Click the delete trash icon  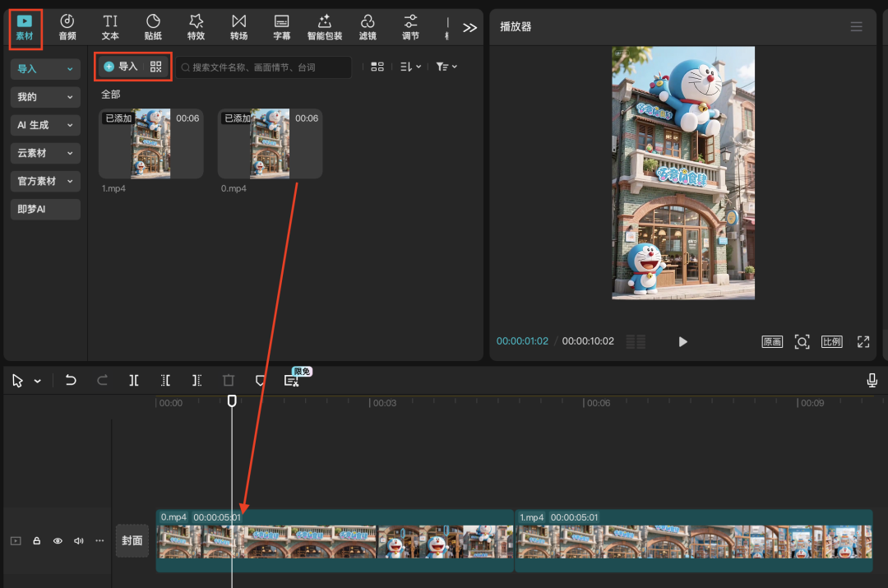point(229,381)
